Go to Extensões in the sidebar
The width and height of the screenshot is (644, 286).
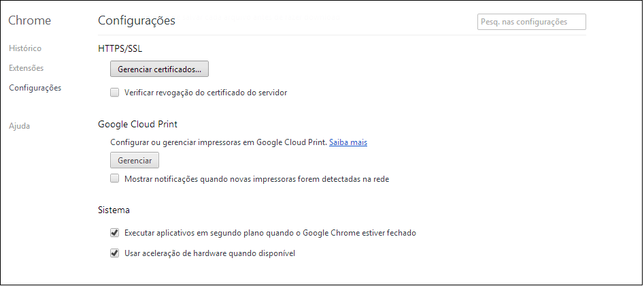pyautogui.click(x=26, y=68)
